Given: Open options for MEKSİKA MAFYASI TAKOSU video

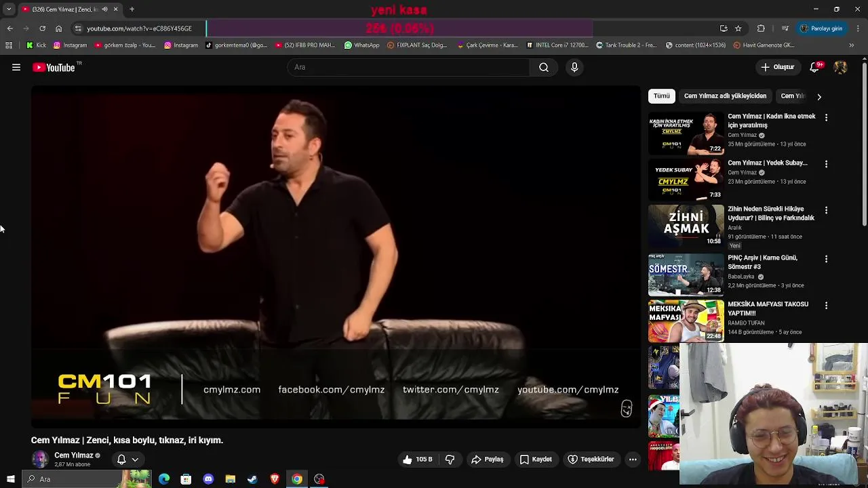Looking at the screenshot, I should click(826, 306).
